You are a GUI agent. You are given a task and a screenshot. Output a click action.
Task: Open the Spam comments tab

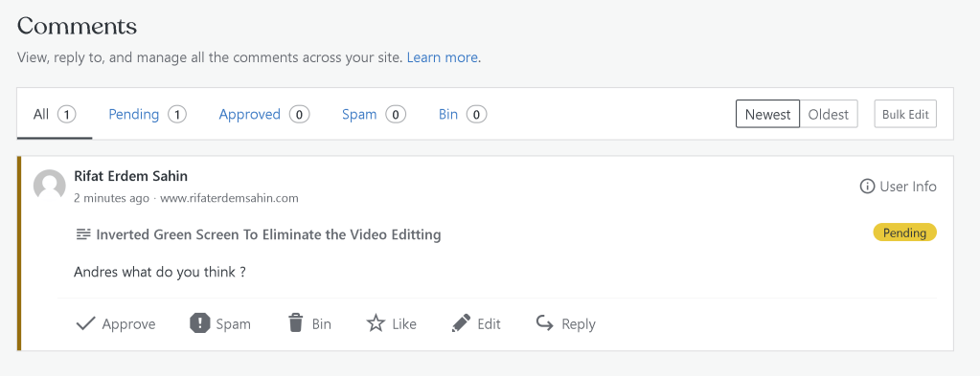pos(374,114)
